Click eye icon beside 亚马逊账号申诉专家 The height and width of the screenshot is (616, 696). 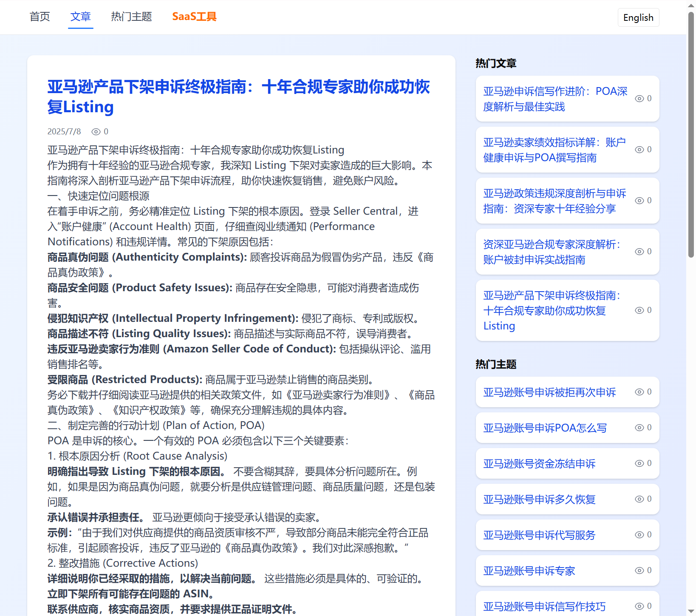(639, 571)
